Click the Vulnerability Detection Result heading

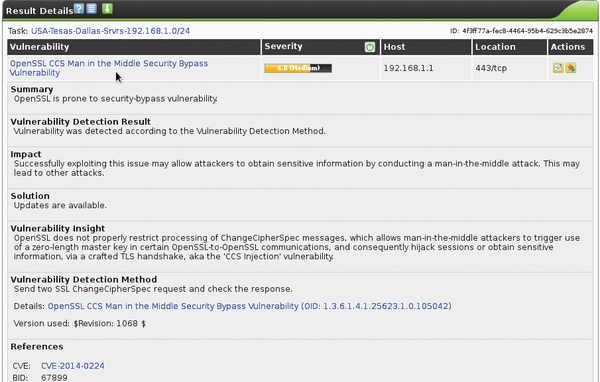tap(80, 122)
